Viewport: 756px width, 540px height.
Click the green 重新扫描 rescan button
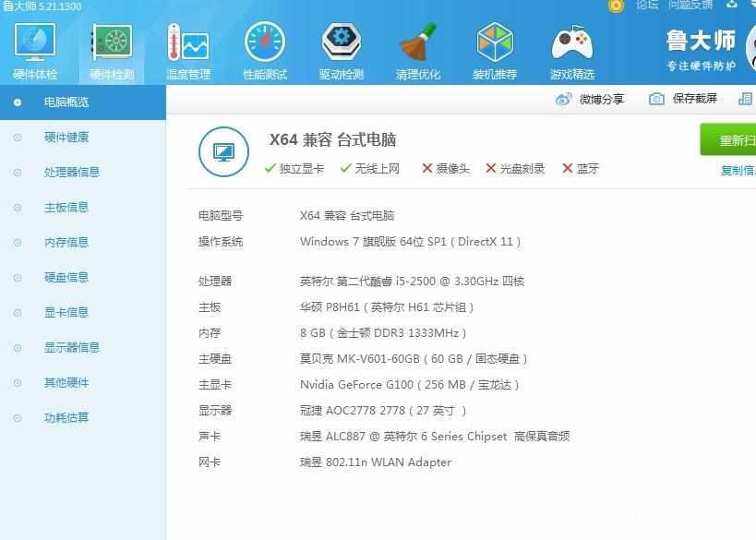point(728,139)
